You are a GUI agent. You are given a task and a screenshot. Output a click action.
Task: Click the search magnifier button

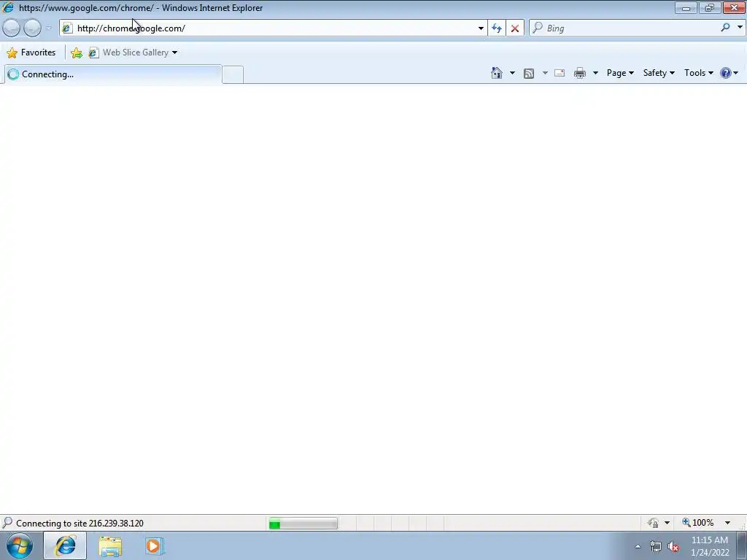tap(725, 28)
